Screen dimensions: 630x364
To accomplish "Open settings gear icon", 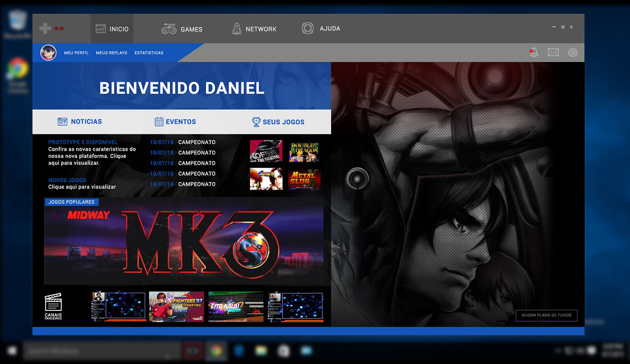I will (x=572, y=53).
